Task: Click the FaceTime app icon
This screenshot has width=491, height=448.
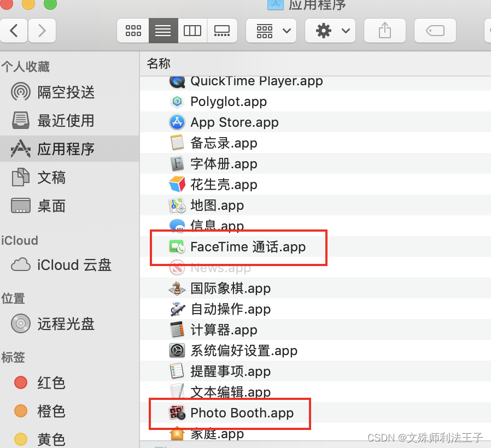Action: (x=177, y=246)
